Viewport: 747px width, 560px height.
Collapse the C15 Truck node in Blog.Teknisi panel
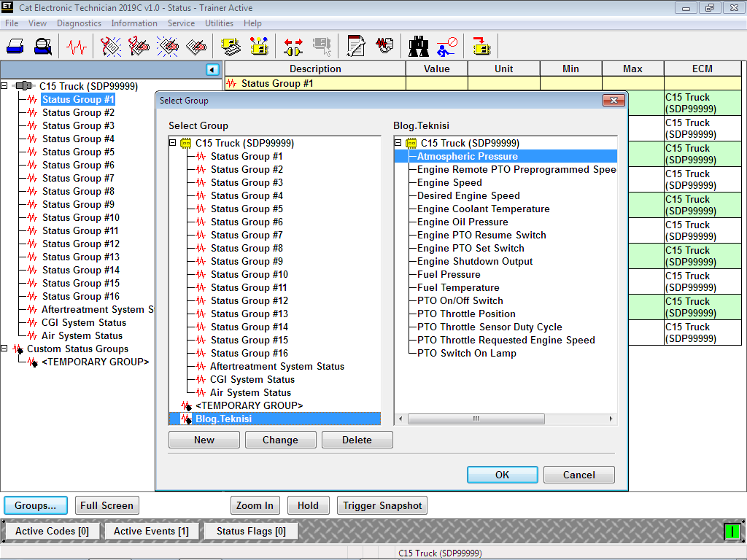[x=398, y=143]
